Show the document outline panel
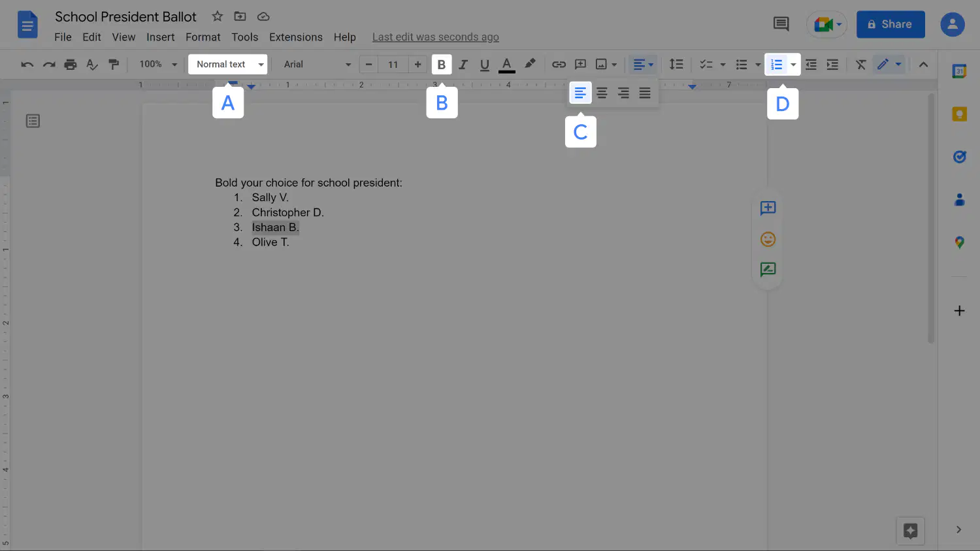Screen dimensions: 980x551 [33, 121]
